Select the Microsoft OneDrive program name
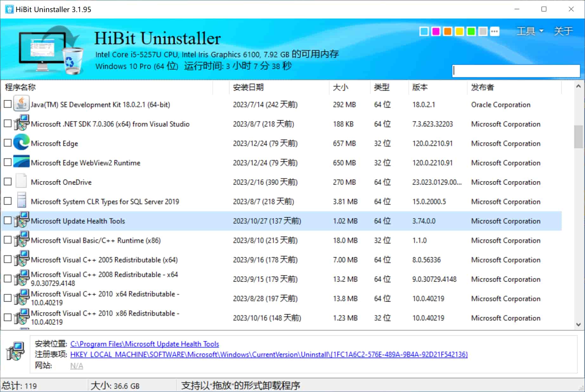585x392 pixels. (61, 182)
